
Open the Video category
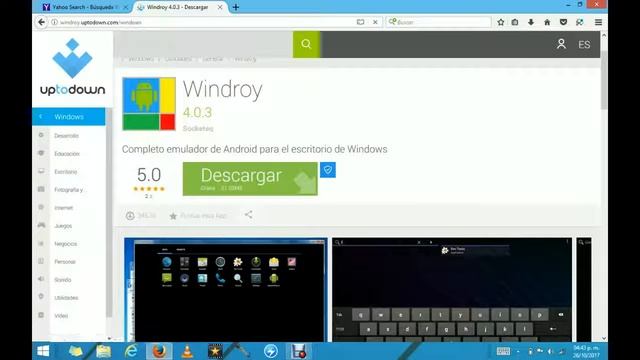[x=61, y=316]
